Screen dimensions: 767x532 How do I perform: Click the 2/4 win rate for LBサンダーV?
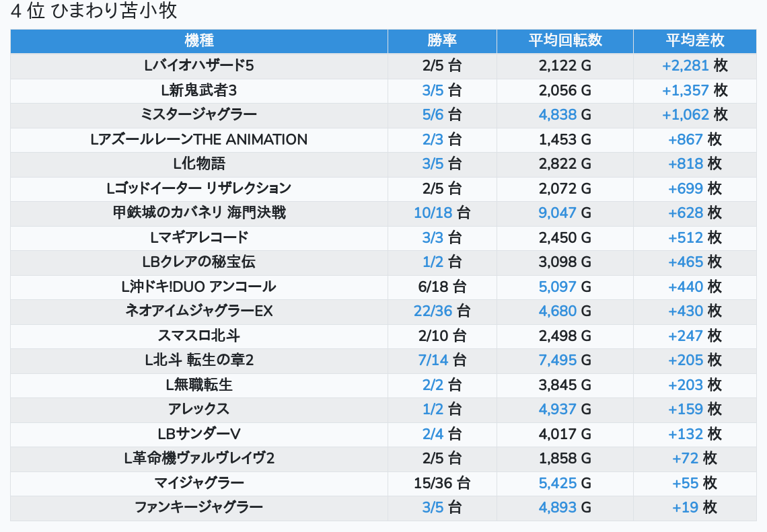(433, 434)
